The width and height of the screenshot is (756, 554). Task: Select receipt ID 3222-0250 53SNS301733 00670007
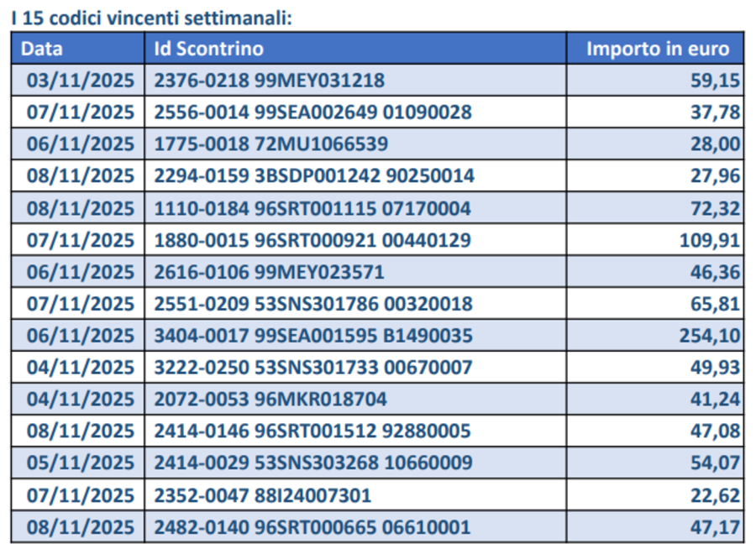tap(313, 368)
